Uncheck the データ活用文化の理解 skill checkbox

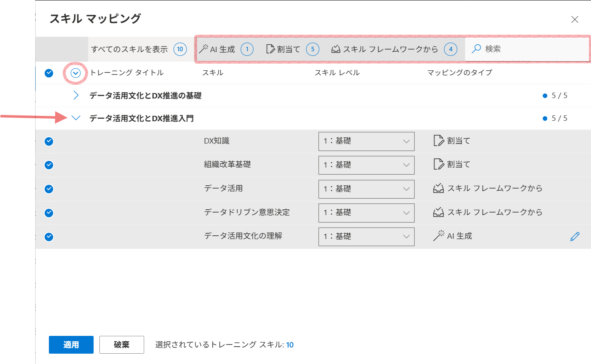click(x=49, y=237)
